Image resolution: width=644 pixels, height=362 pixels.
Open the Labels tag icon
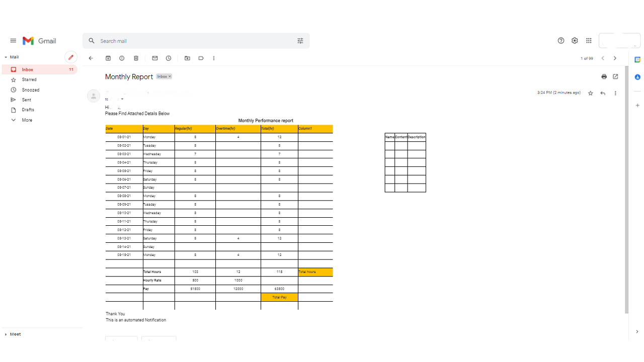(201, 58)
